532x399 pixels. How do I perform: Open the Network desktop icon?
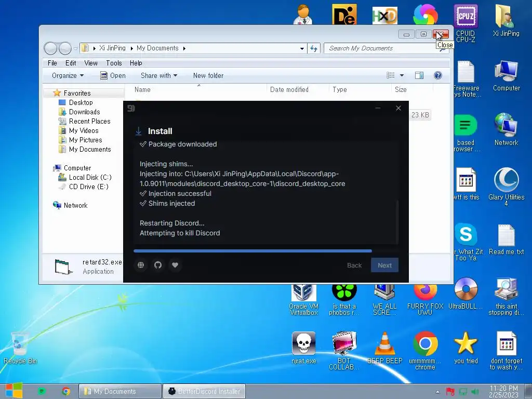point(506,129)
